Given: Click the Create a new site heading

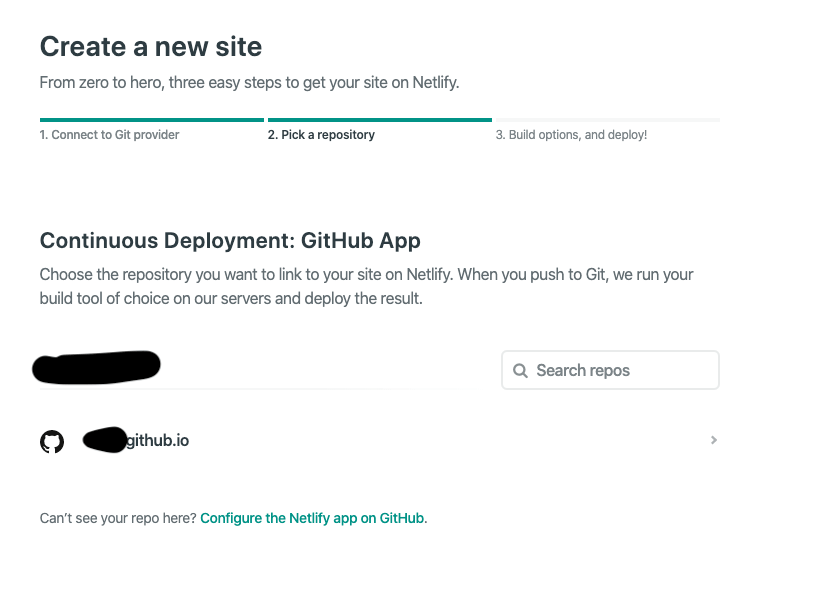Looking at the screenshot, I should 150,46.
